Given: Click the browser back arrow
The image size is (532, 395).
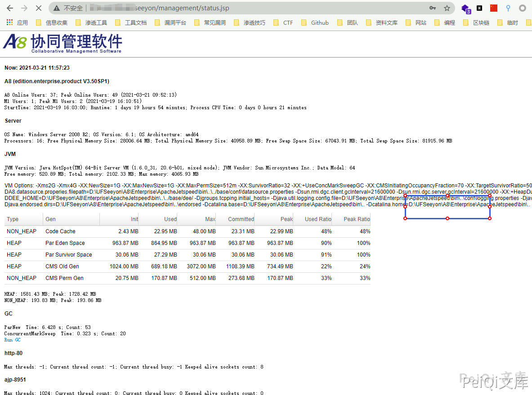Looking at the screenshot, I should pyautogui.click(x=10, y=8).
